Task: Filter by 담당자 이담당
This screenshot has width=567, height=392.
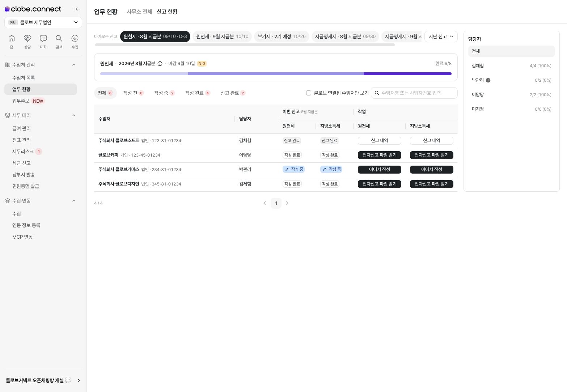Action: 512,95
